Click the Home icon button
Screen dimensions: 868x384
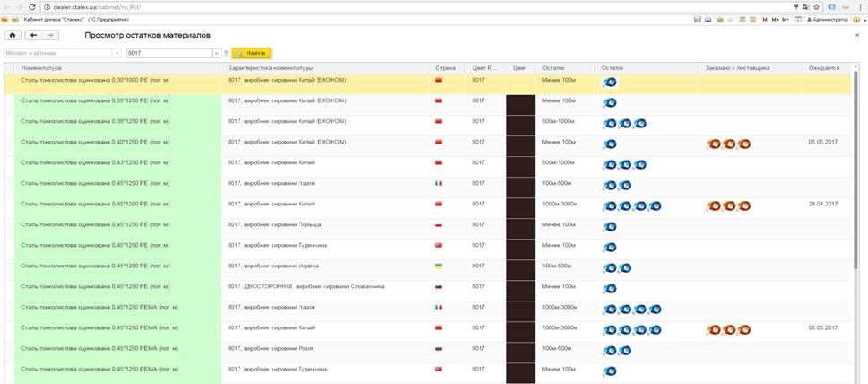point(13,35)
